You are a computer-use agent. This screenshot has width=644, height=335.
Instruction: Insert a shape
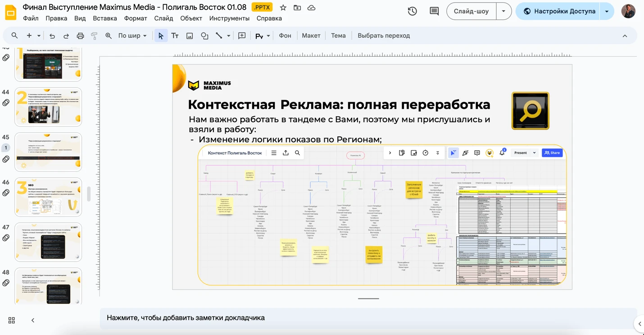pyautogui.click(x=204, y=36)
